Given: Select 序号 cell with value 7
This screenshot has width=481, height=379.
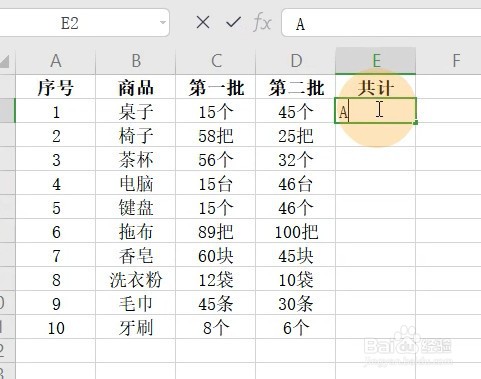Looking at the screenshot, I should coord(56,255).
